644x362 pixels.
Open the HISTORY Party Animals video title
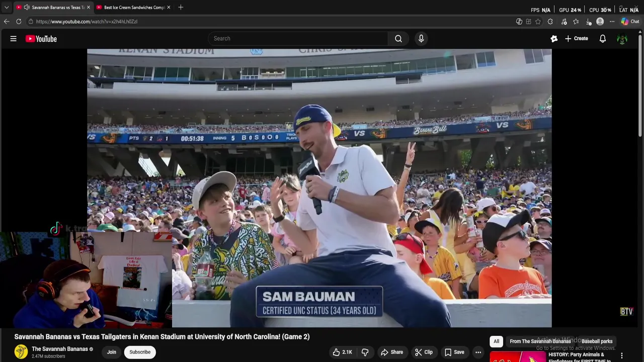tap(579, 357)
